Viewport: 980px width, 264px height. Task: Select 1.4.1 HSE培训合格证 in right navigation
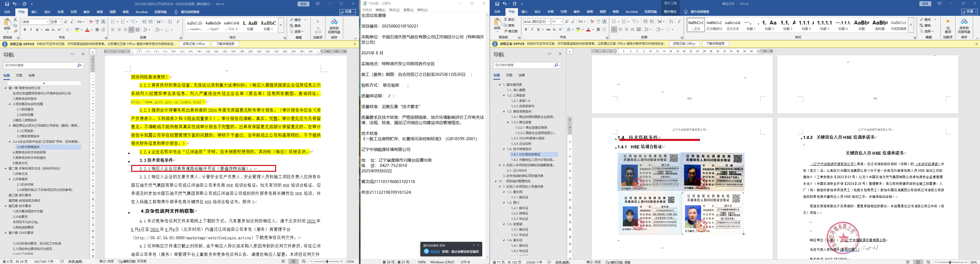click(x=534, y=155)
